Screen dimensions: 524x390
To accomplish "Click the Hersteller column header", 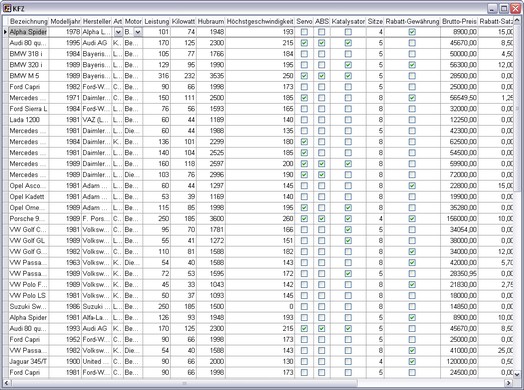I will tap(97, 21).
